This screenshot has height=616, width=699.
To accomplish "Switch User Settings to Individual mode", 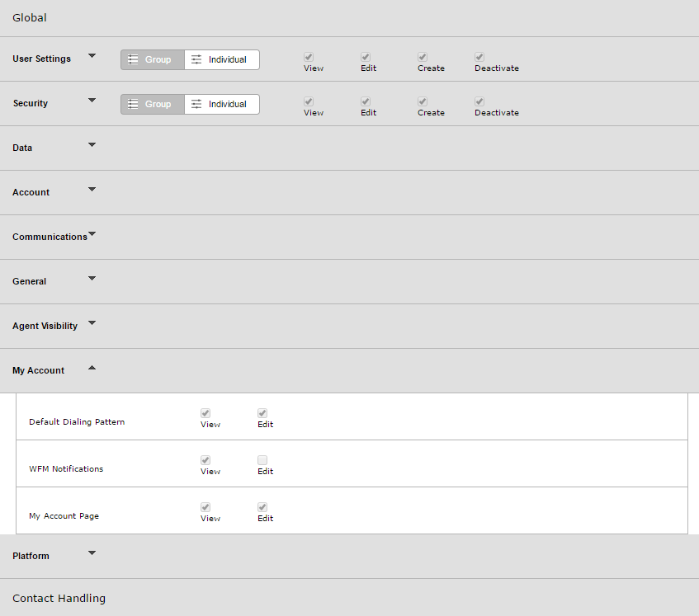I will tap(222, 59).
